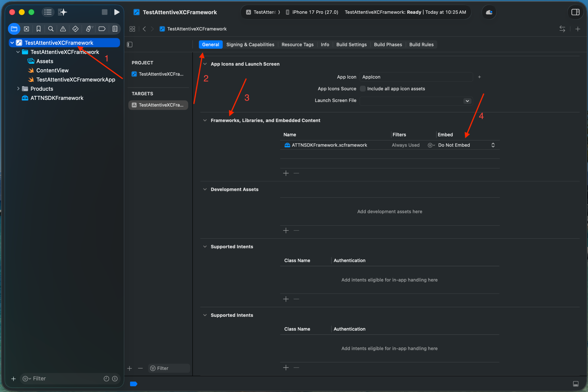The image size is (588, 392).
Task: Add a development asset
Action: click(286, 231)
